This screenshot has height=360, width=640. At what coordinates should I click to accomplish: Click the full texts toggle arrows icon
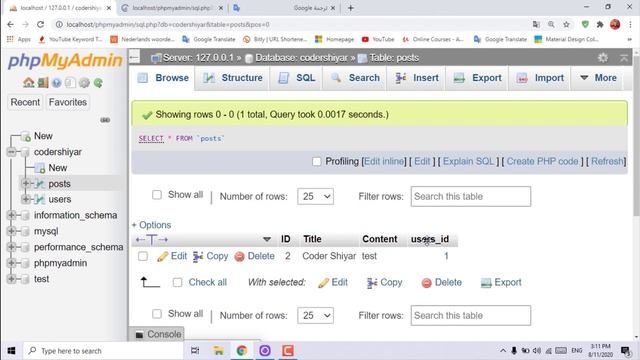(151, 239)
